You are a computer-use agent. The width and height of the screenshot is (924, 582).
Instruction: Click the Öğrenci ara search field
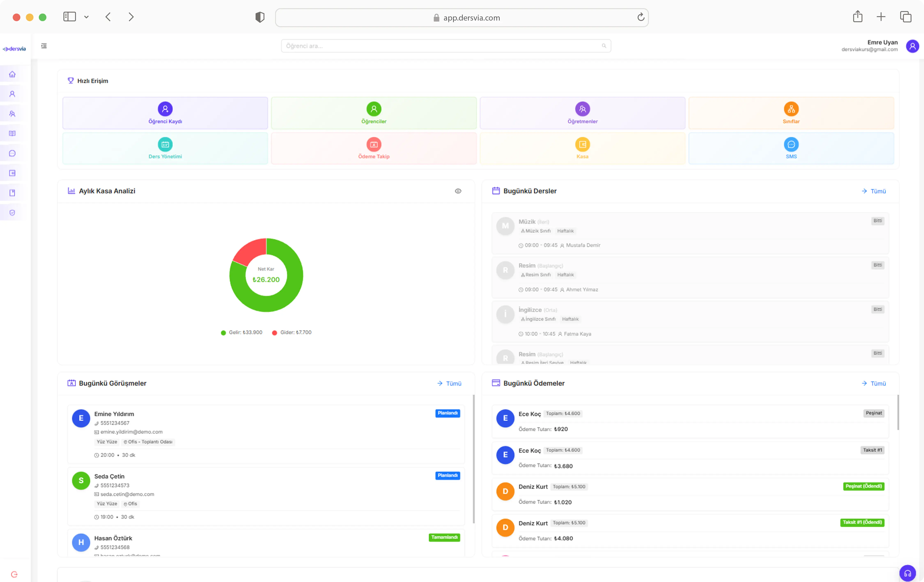click(x=441, y=46)
